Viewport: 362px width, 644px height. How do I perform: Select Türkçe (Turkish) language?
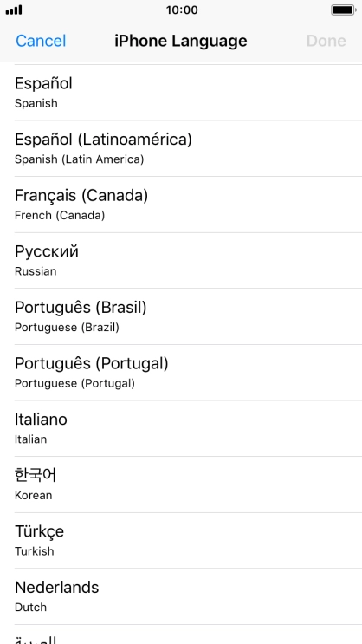coord(181,541)
